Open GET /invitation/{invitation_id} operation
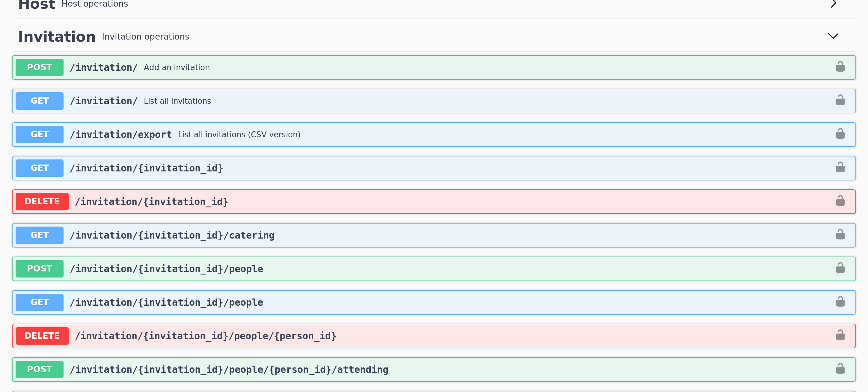The image size is (868, 392). coord(434,168)
